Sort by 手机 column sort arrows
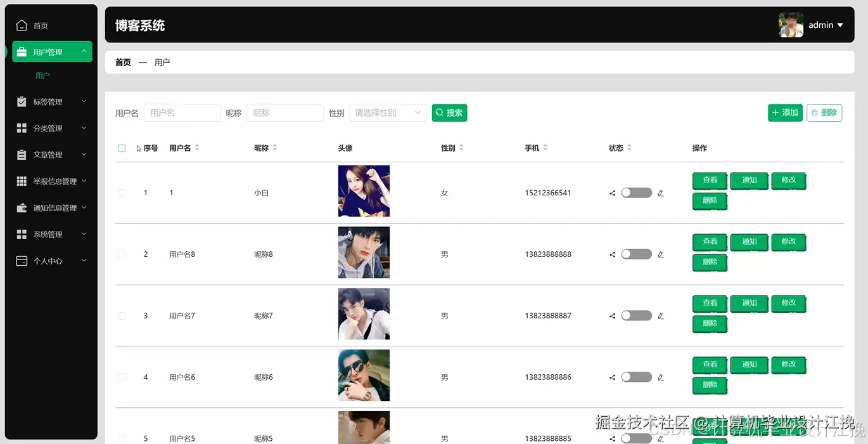This screenshot has height=444, width=868. (545, 148)
